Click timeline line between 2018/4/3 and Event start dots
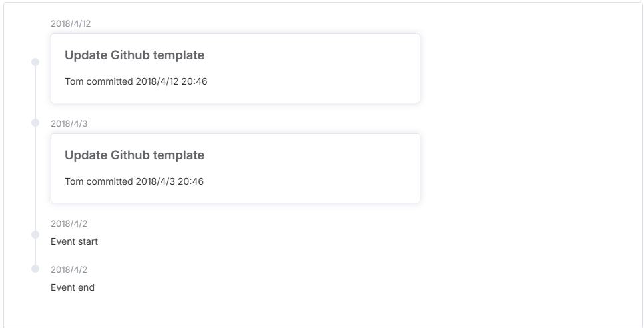 [x=35, y=179]
